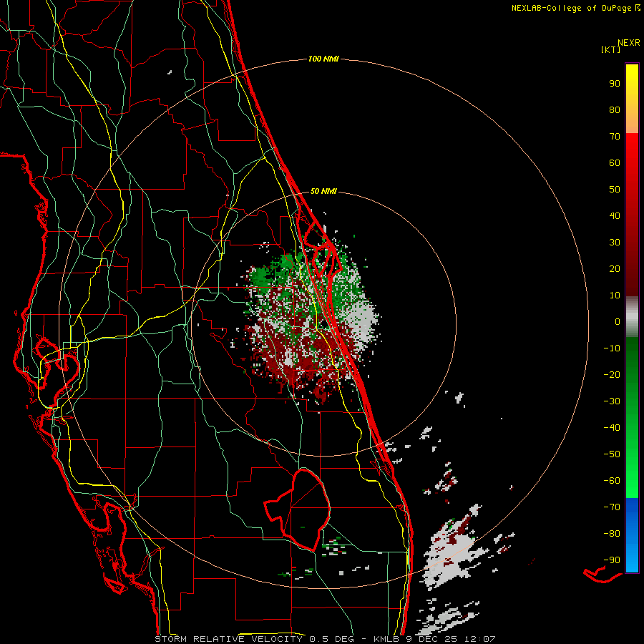Select the positive 30 knot scale label
This screenshot has width=644, height=644.
615,243
